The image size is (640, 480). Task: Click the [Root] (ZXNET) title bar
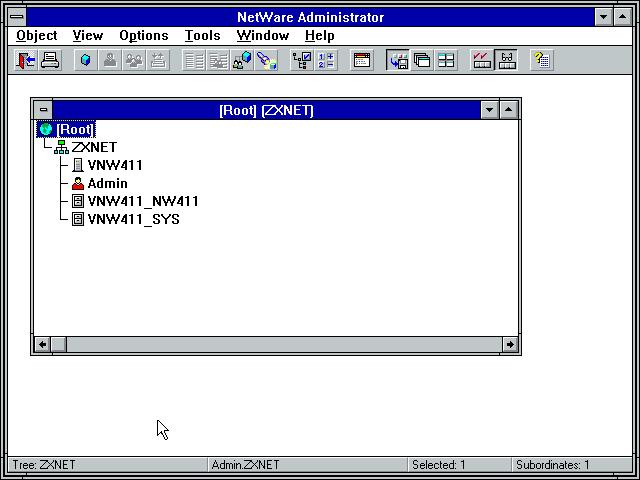point(267,110)
